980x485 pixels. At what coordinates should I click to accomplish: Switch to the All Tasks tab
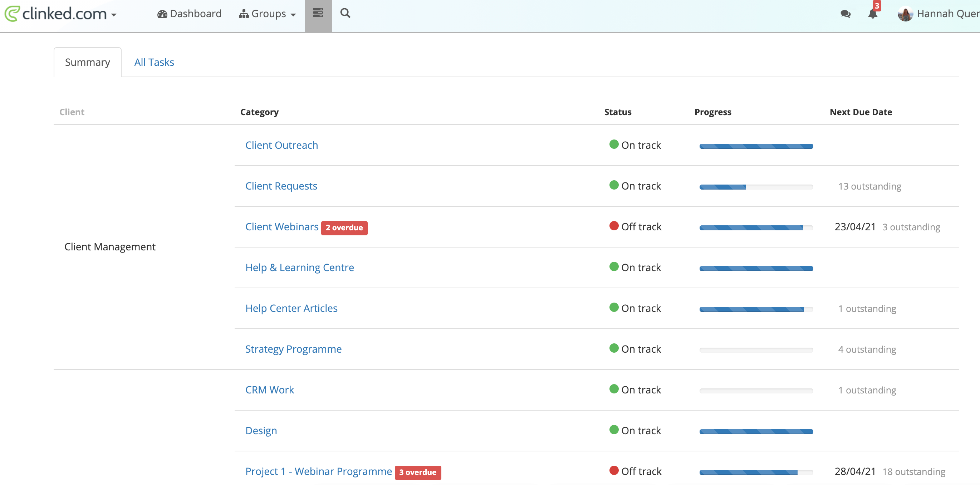point(154,62)
